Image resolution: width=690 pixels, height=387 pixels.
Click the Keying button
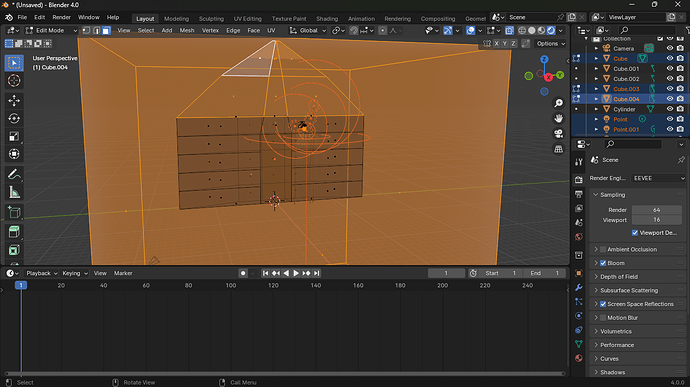[x=74, y=273]
